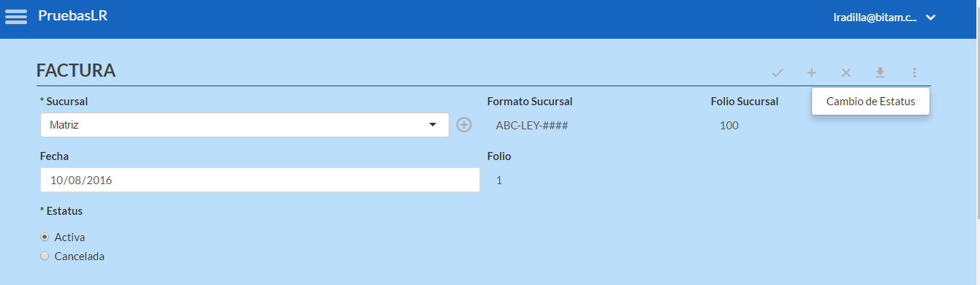Open the hamburger navigation menu
980x285 pixels.
[x=16, y=16]
